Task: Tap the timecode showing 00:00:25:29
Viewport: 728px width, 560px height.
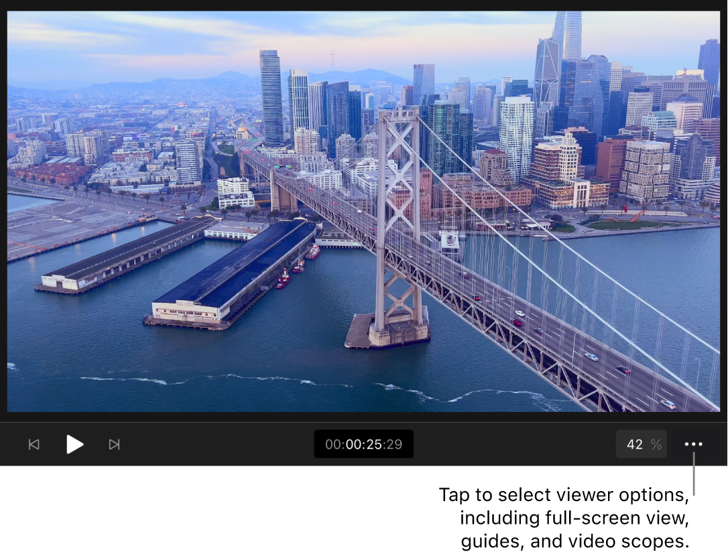Action: 363,443
